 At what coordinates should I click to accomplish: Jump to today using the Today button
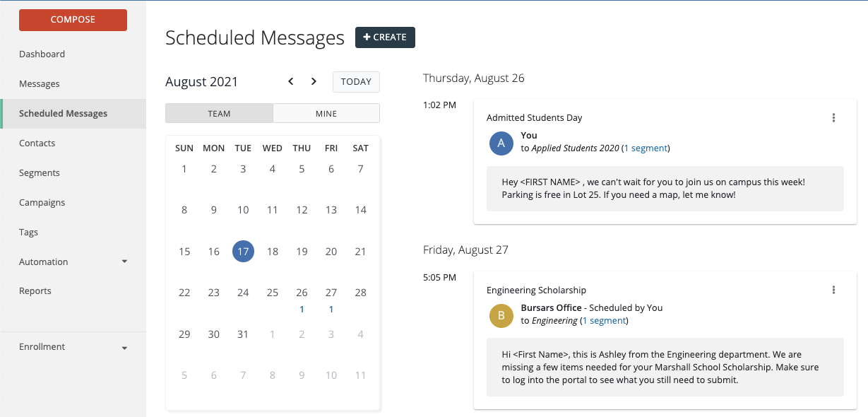coord(356,82)
